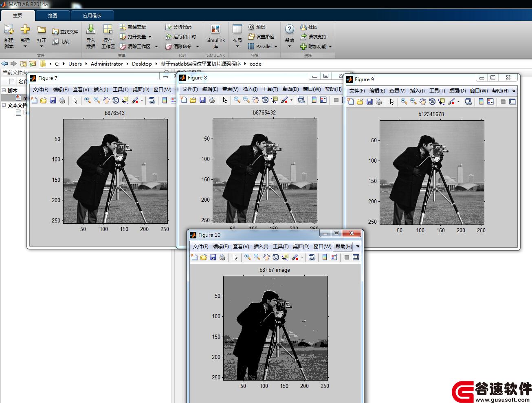Image resolution: width=532 pixels, height=403 pixels.
Task: Go back with the left arrow in address bar
Action: pos(4,64)
